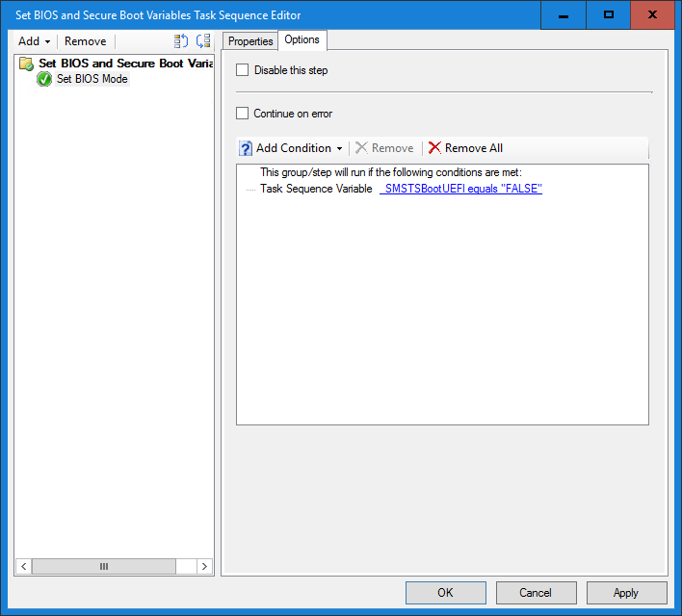Select the Options tab
This screenshot has width=682, height=616.
(302, 39)
